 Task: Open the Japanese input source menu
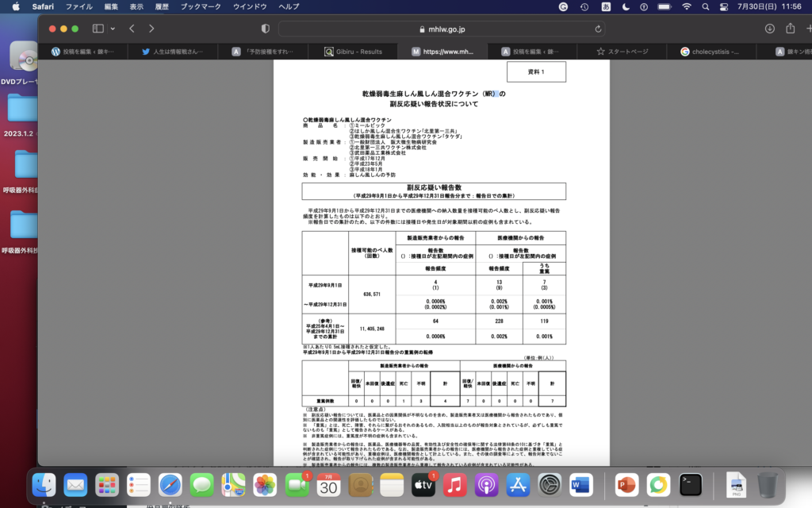pyautogui.click(x=606, y=6)
